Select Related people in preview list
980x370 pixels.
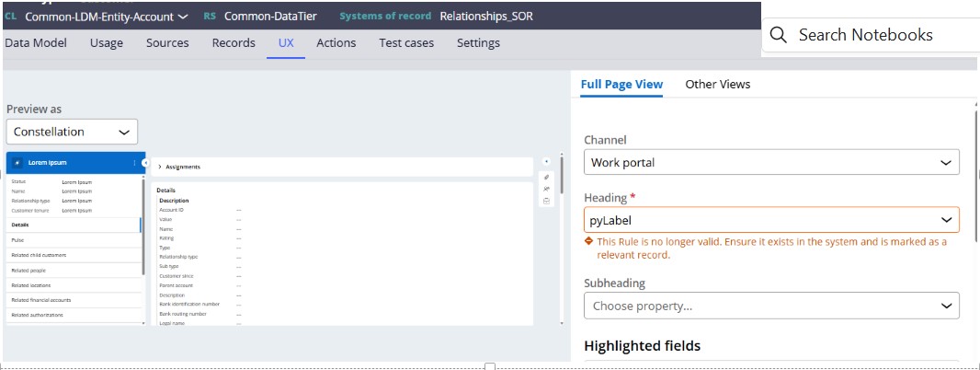tap(28, 271)
